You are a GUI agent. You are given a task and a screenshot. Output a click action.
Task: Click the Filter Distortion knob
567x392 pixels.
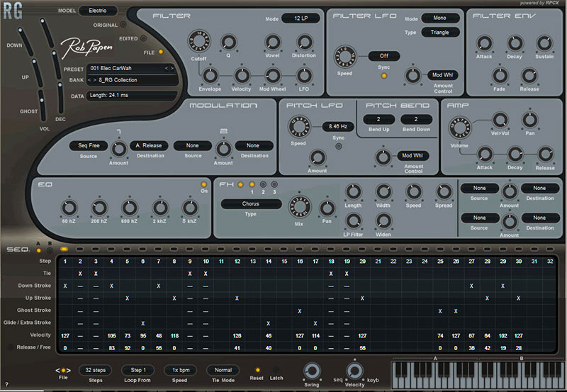pos(304,43)
